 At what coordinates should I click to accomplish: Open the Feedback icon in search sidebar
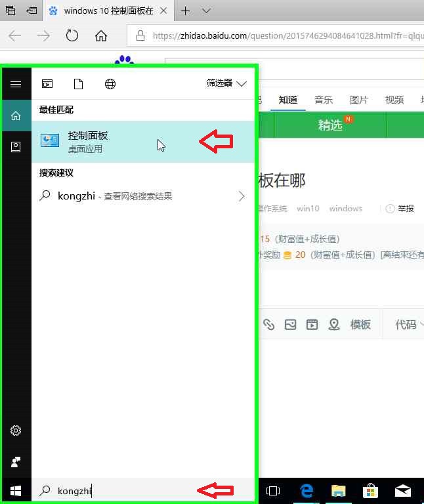(x=16, y=462)
